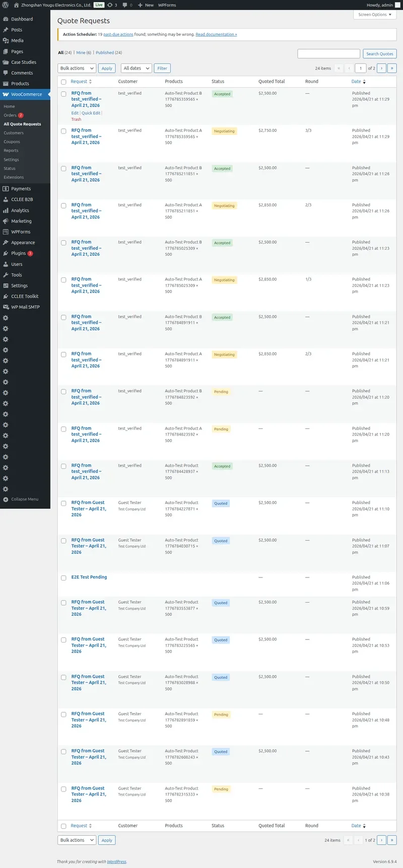Screen dimensions: 403x868
Task: Click the WP Mail SMTP envelope icon
Action: click(x=6, y=307)
